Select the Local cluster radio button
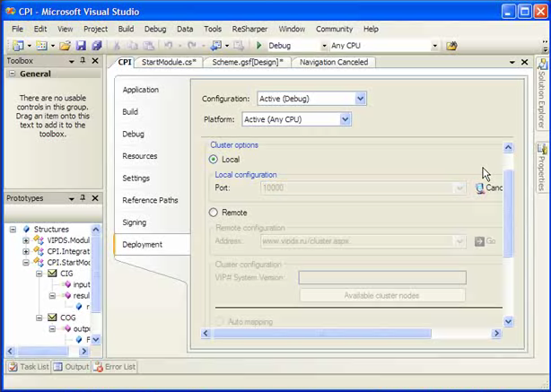The width and height of the screenshot is (551, 392). click(x=214, y=160)
